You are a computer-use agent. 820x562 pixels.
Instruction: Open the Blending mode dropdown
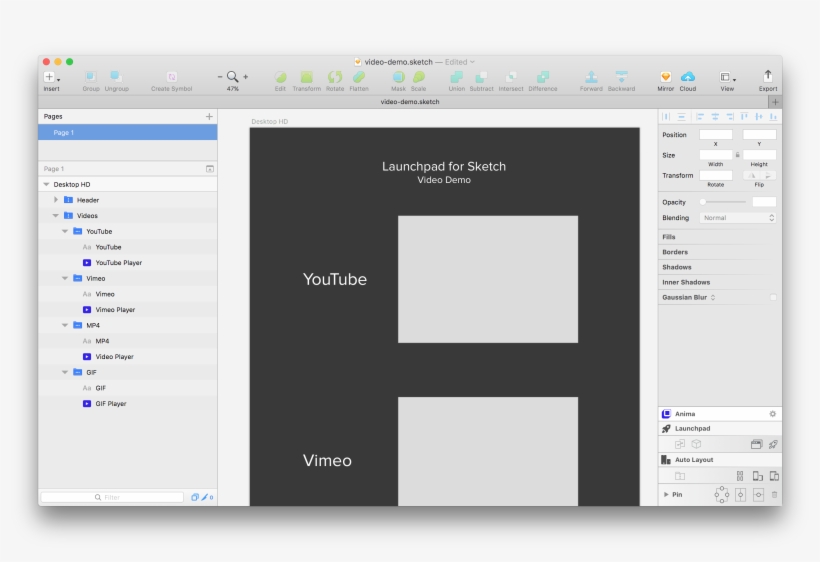737,217
